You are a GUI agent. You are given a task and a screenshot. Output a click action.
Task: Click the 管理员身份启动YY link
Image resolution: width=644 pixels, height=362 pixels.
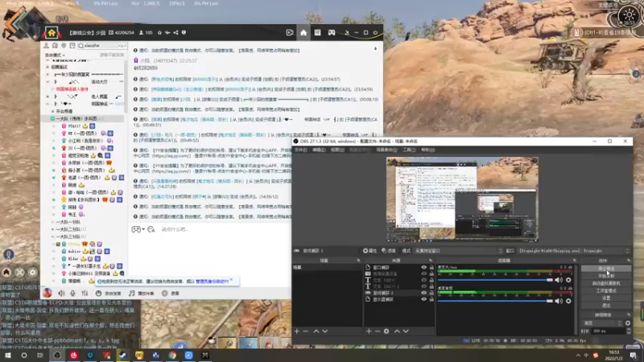point(212,281)
